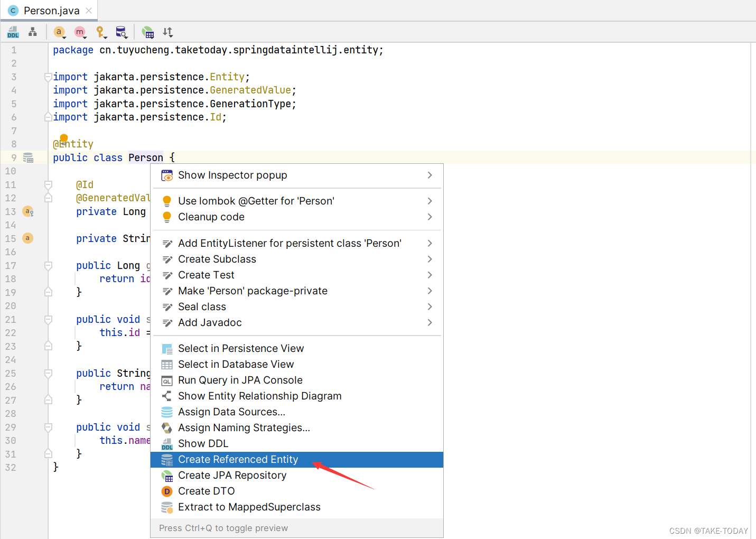Choose Use lombok @Getter for 'Person'
The width and height of the screenshot is (756, 539).
[x=297, y=201]
